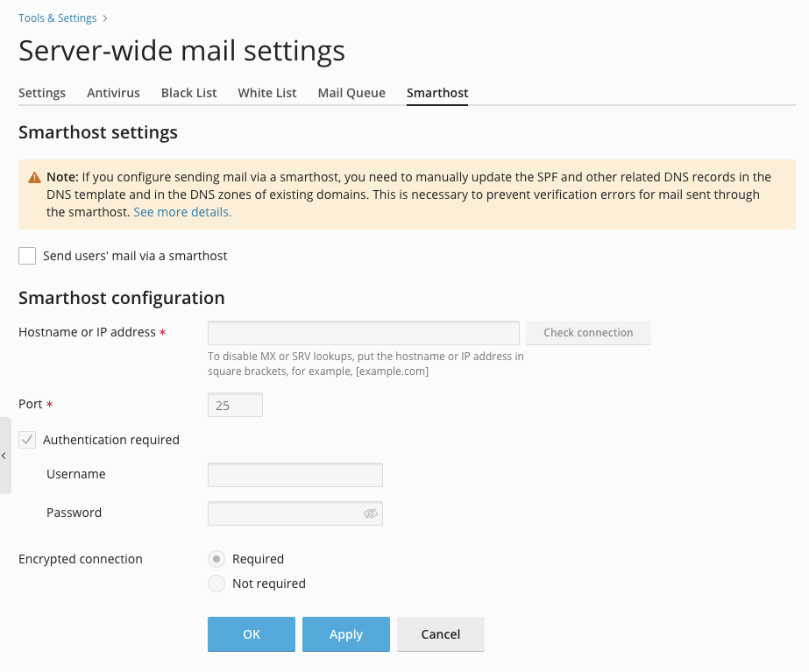Click the Check connection button

coord(588,333)
